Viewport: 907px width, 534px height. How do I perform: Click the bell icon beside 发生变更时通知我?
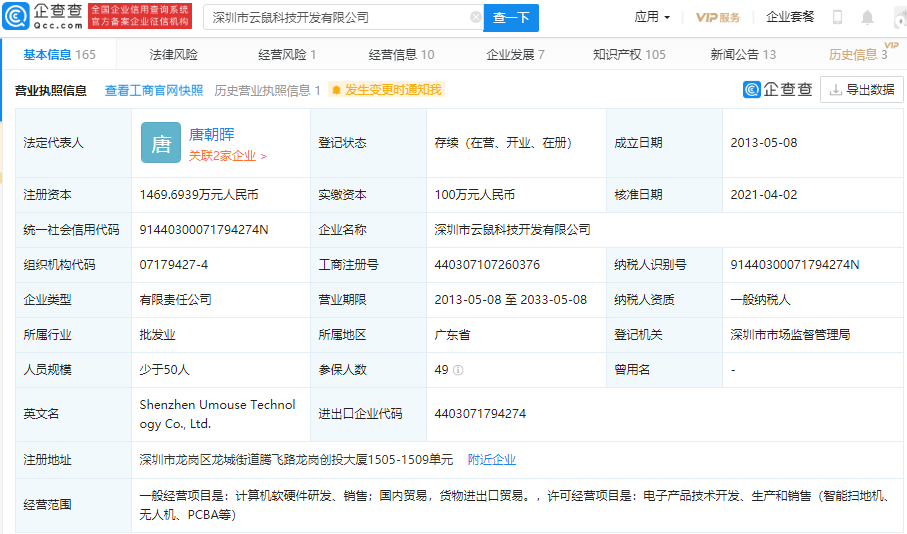point(336,90)
